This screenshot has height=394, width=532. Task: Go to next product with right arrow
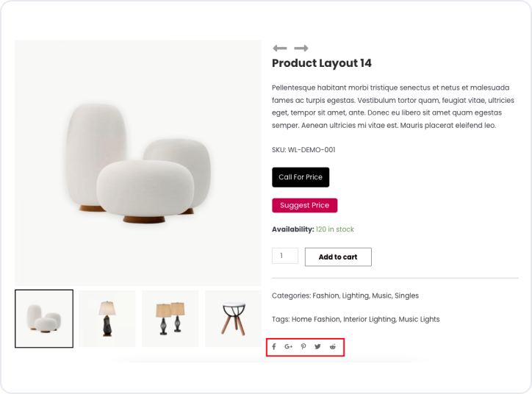(301, 49)
